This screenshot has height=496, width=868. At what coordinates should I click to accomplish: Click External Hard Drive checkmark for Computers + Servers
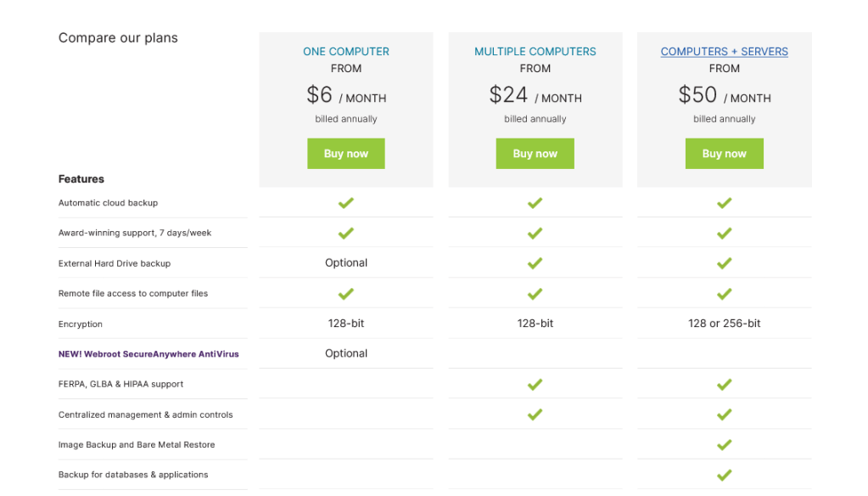(x=724, y=263)
